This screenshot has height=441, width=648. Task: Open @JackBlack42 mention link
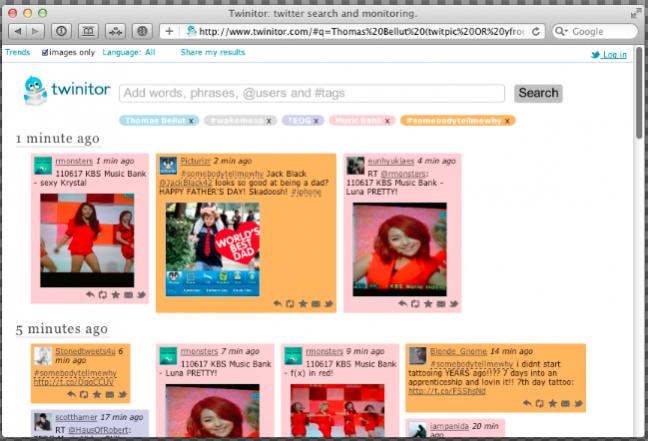(186, 183)
